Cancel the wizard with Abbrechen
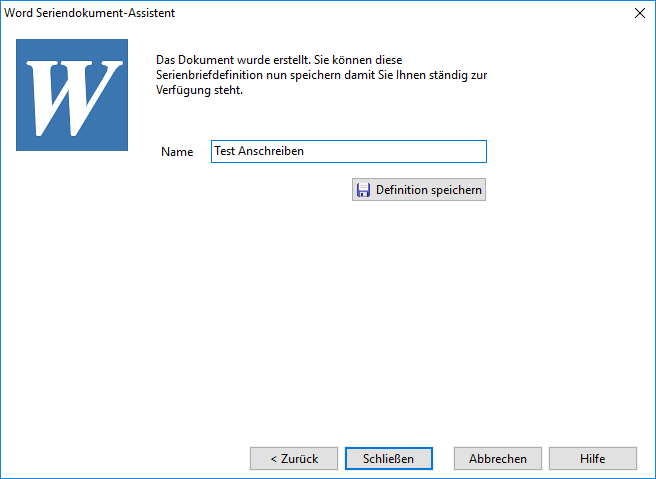The width and height of the screenshot is (656, 479). 498,459
